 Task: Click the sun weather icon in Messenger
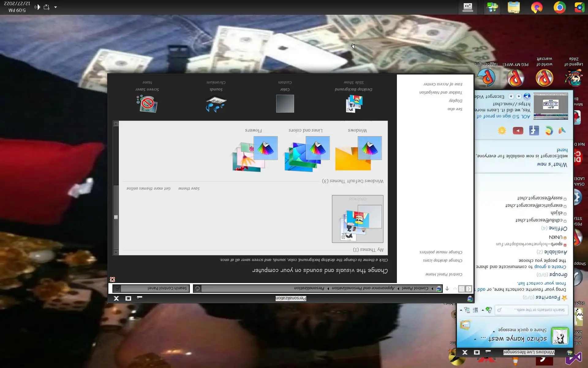pyautogui.click(x=502, y=131)
